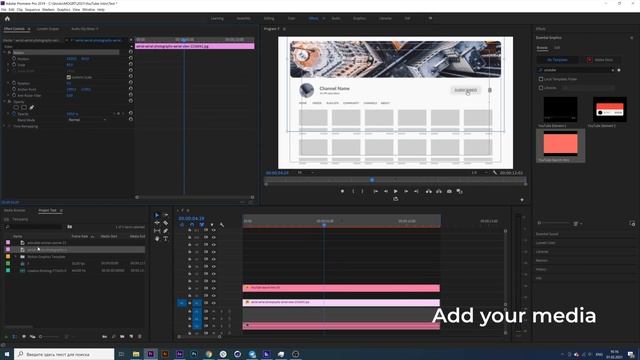Open the Audio Clip Mixer tab
The height and width of the screenshot is (360, 640).
(x=85, y=29)
